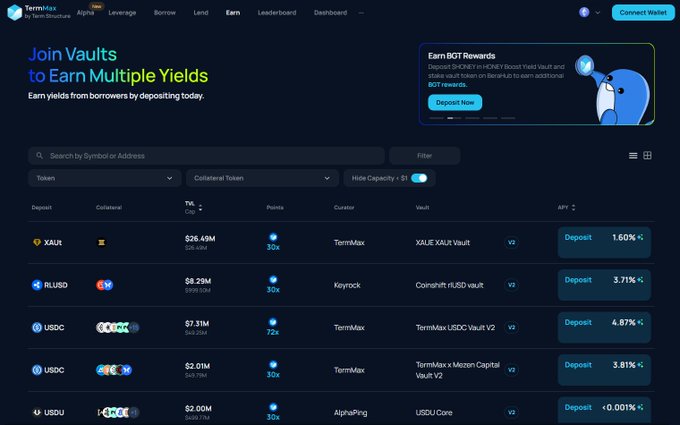
Task: Click collateral icons of USDU Core row
Action: pyautogui.click(x=118, y=412)
